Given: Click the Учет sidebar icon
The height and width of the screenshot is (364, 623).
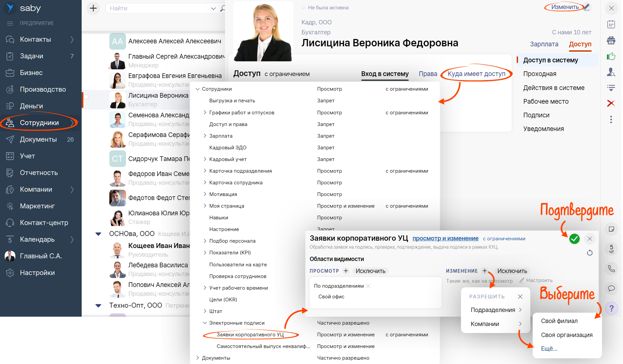Looking at the screenshot, I should 10,156.
